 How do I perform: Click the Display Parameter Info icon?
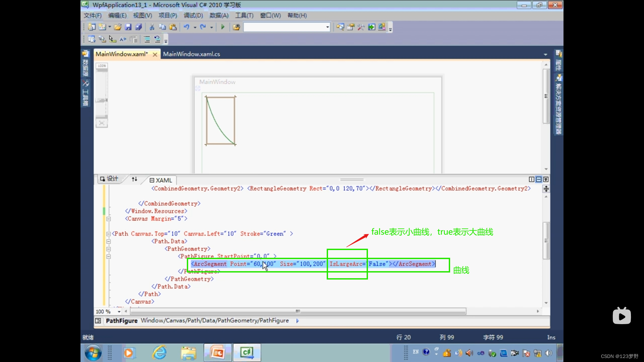pyautogui.click(x=102, y=40)
